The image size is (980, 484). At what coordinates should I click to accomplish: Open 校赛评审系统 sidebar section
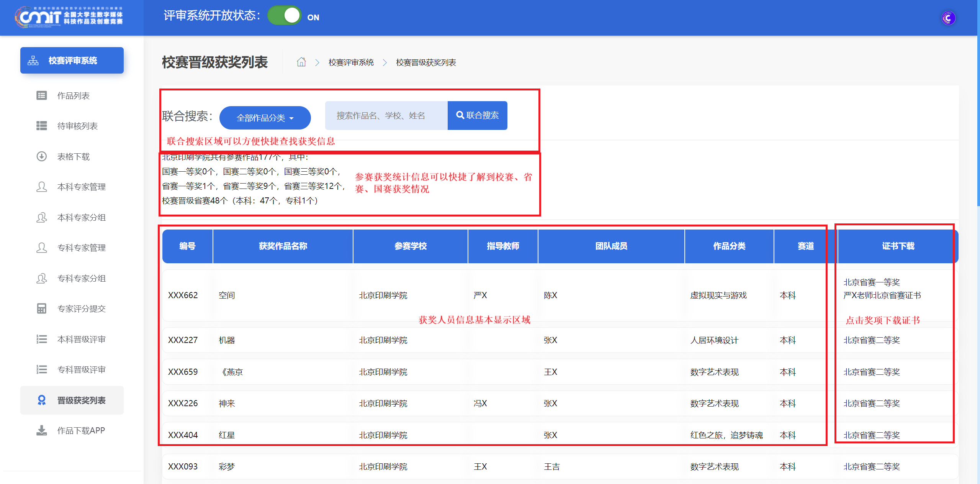click(72, 61)
